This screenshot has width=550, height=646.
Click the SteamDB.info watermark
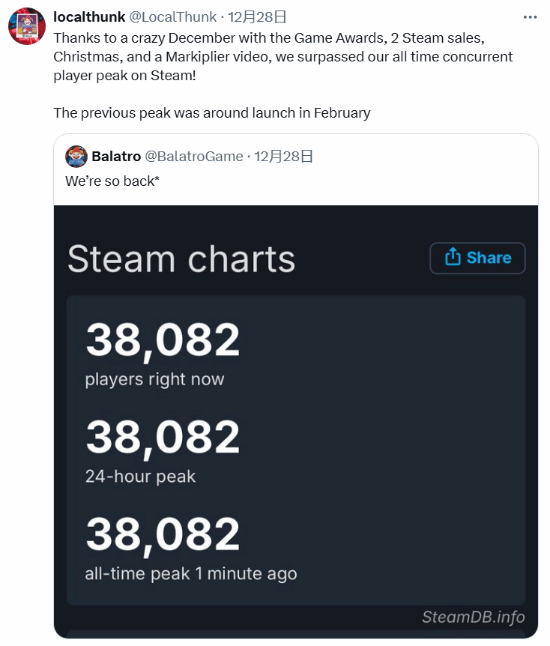pyautogui.click(x=473, y=617)
